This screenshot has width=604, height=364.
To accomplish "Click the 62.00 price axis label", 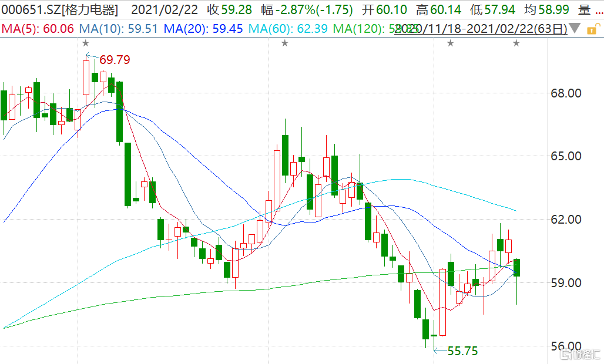I will point(566,220).
